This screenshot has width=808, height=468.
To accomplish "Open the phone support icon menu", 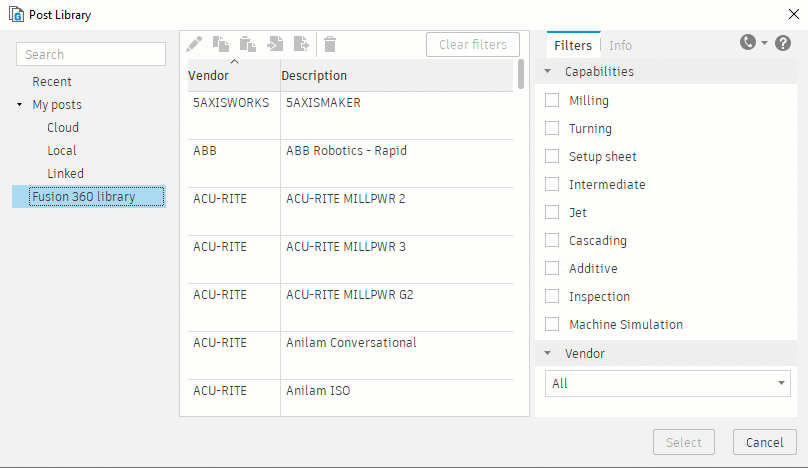I will 750,43.
